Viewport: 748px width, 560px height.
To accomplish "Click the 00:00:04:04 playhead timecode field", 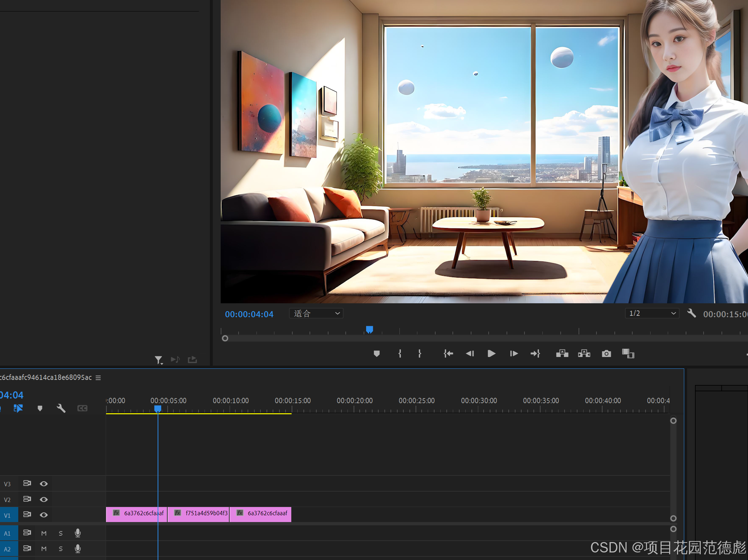I will tap(249, 314).
